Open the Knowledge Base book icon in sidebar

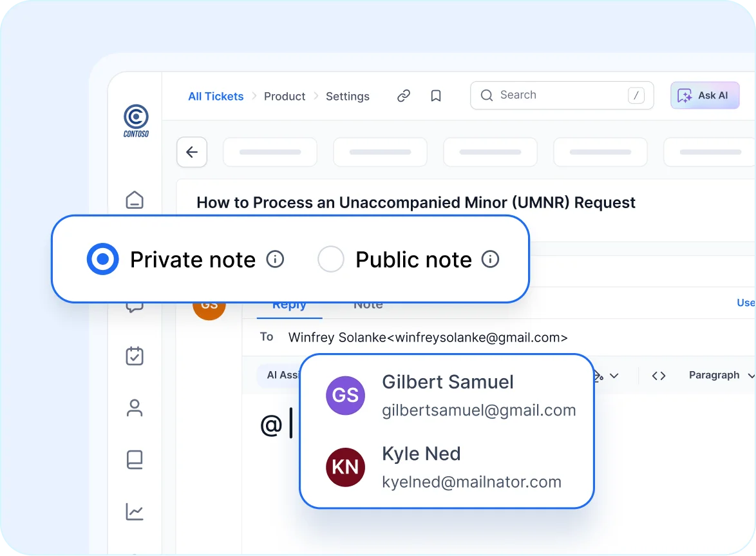click(x=135, y=459)
